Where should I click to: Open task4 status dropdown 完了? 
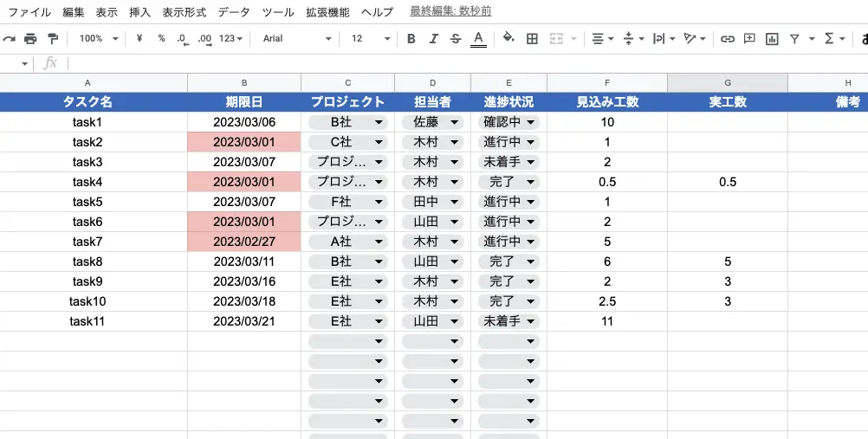tap(508, 182)
